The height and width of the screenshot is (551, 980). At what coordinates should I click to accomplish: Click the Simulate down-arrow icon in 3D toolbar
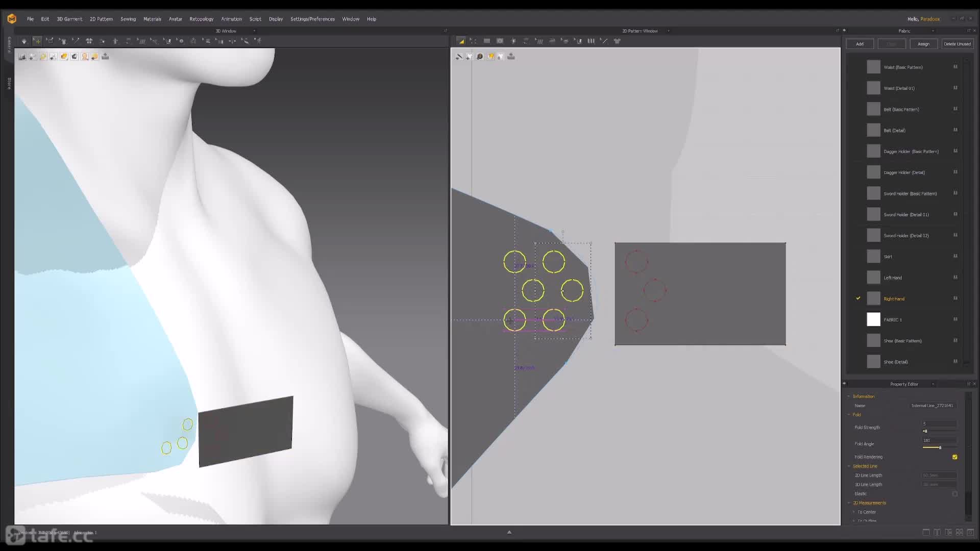tap(23, 41)
